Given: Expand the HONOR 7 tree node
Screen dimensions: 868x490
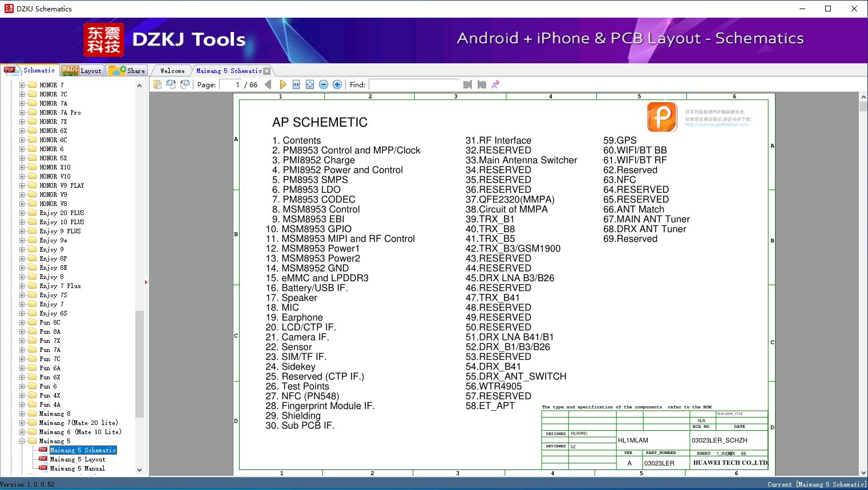Looking at the screenshot, I should (x=22, y=85).
